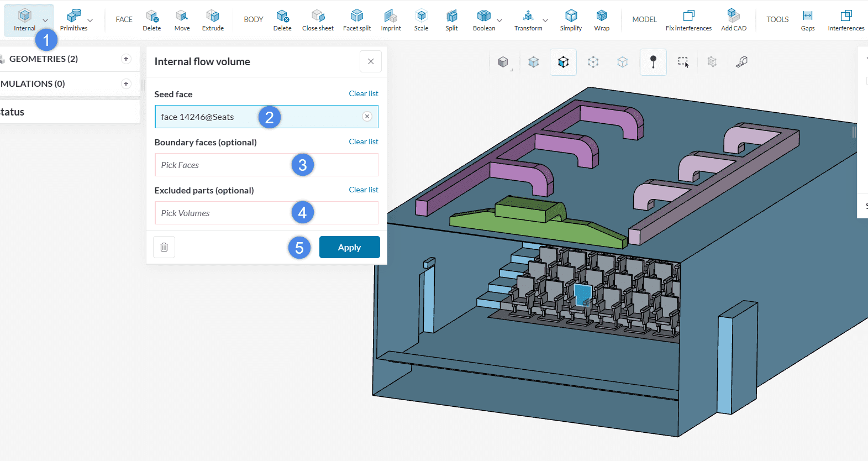
Task: Toggle the pin seed point mode
Action: pyautogui.click(x=653, y=62)
